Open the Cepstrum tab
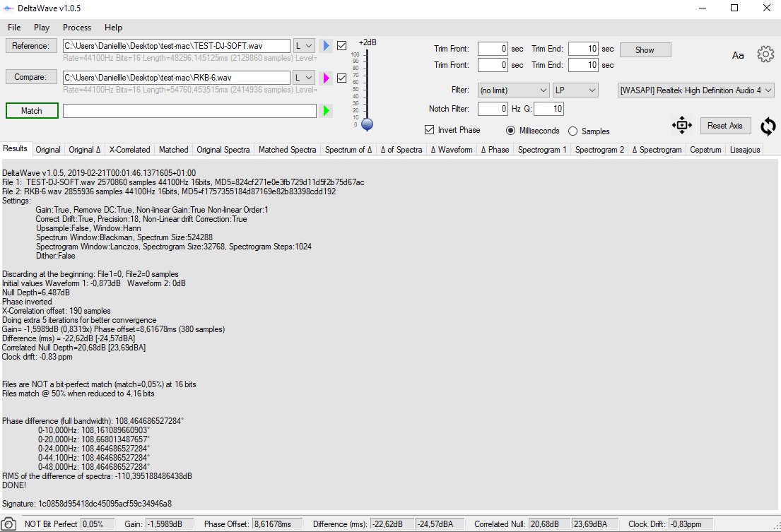The height and width of the screenshot is (532, 781). (x=705, y=149)
